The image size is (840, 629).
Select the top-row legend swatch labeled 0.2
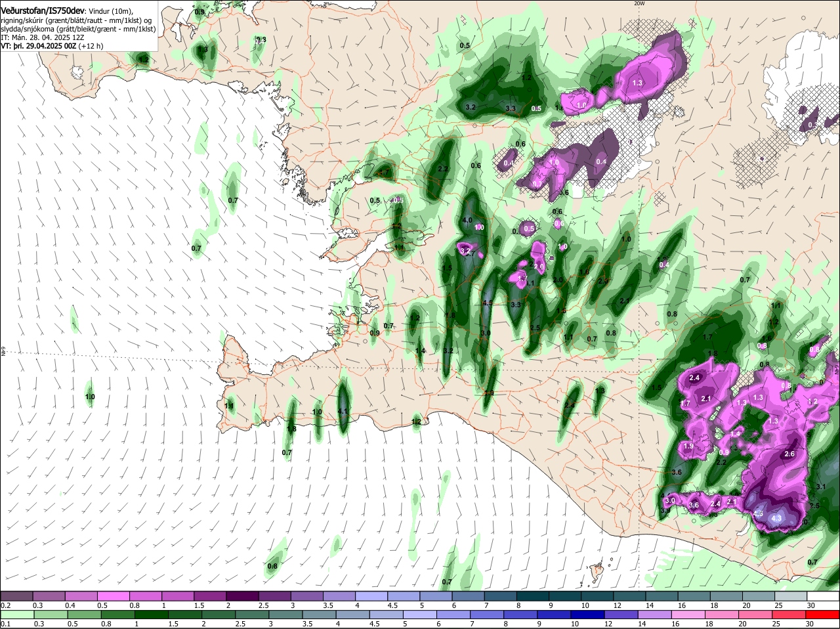click(x=16, y=596)
